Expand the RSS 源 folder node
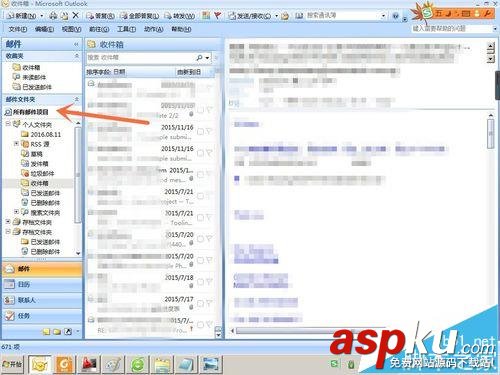 point(16,143)
